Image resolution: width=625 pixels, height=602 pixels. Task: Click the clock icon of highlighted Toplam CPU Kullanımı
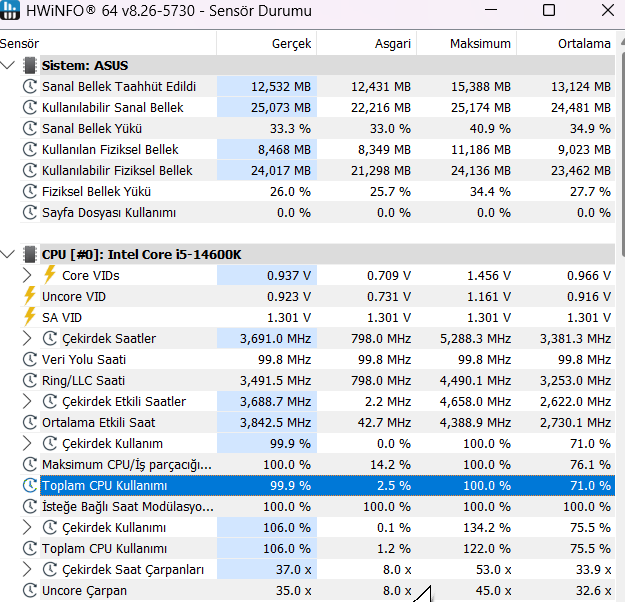(x=30, y=485)
